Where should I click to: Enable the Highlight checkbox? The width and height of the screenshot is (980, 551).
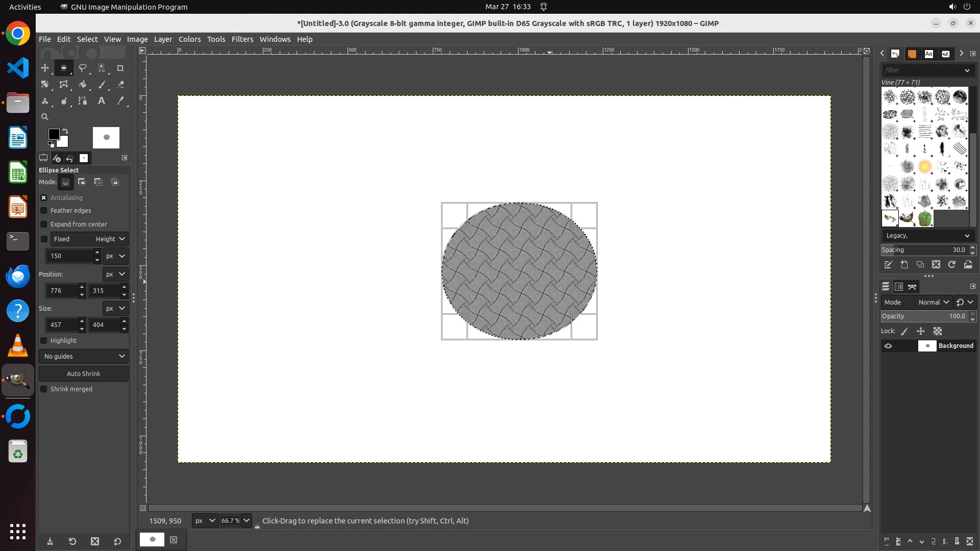[x=44, y=341]
